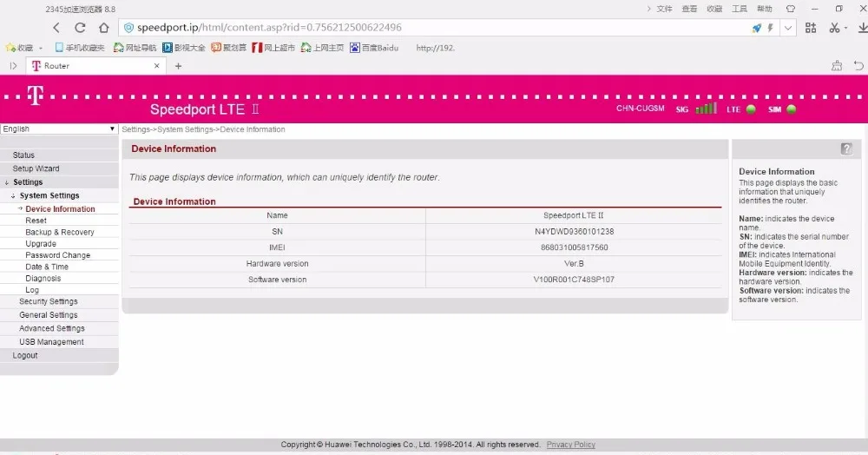Open the Password Change page
The width and height of the screenshot is (868, 455).
[x=57, y=255]
